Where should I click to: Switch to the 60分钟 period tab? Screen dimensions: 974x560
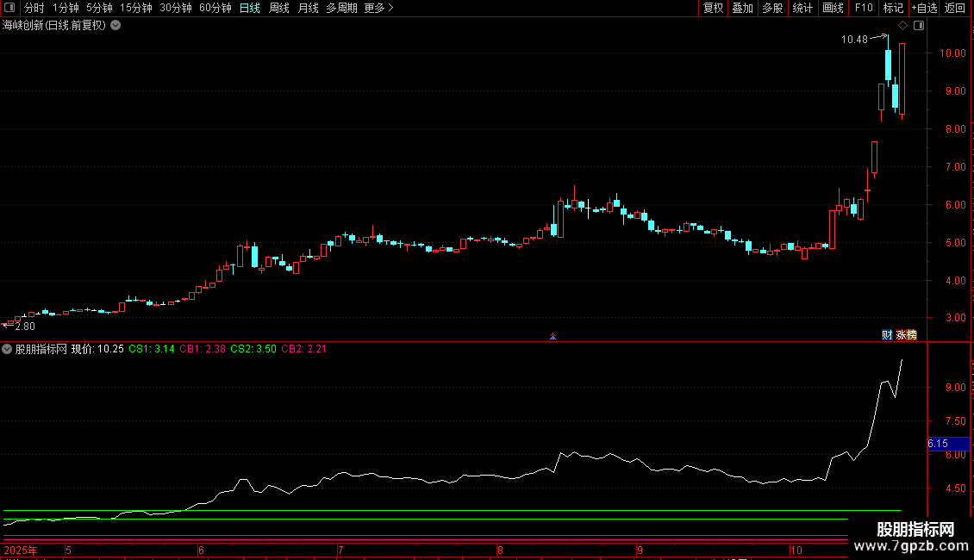pos(215,8)
